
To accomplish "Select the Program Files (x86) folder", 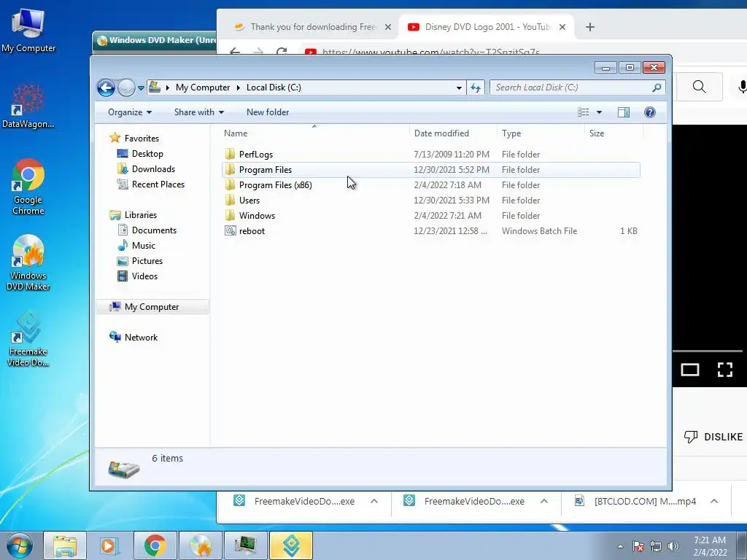I will point(430,184).
